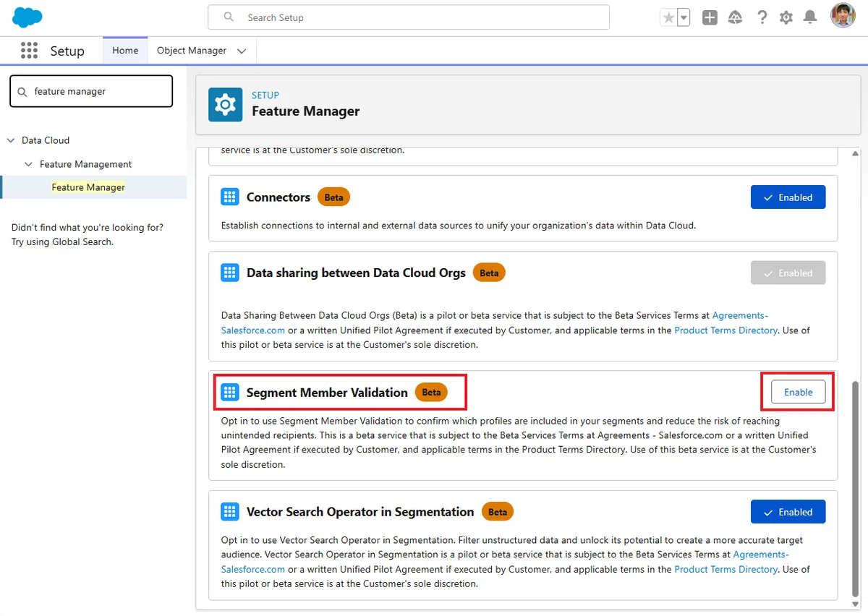Collapse the Data Cloud tree node
Screen dimensions: 868x616
(11, 140)
